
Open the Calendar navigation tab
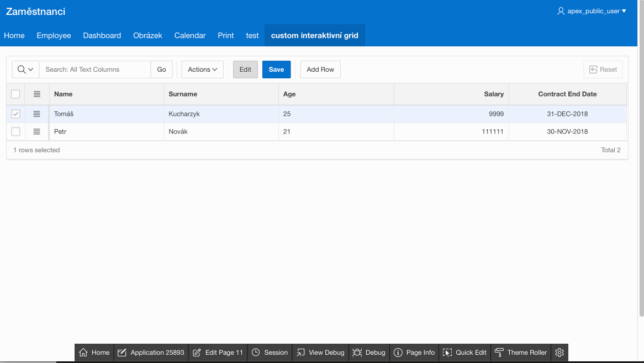pyautogui.click(x=190, y=35)
